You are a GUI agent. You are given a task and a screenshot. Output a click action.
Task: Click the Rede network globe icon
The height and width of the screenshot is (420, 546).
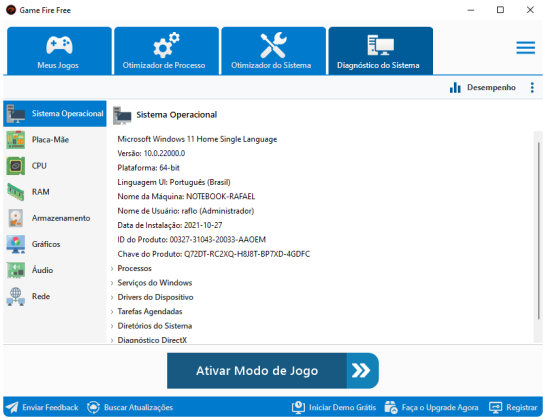pos(16,296)
